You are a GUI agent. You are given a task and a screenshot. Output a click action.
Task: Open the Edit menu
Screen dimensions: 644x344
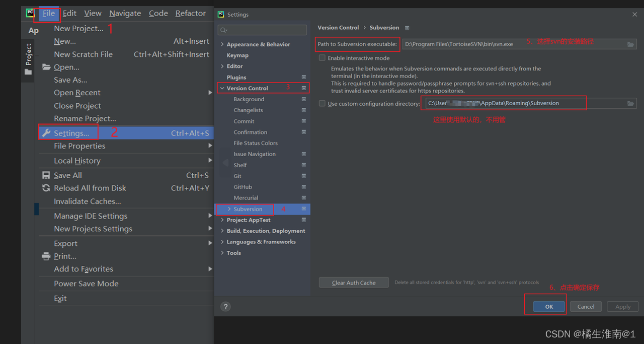point(69,13)
